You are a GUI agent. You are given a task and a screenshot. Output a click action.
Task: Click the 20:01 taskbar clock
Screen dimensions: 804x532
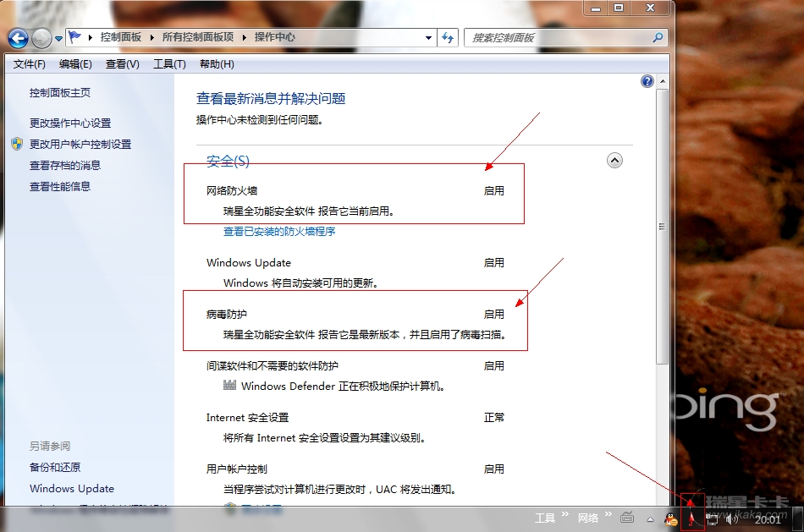point(768,519)
